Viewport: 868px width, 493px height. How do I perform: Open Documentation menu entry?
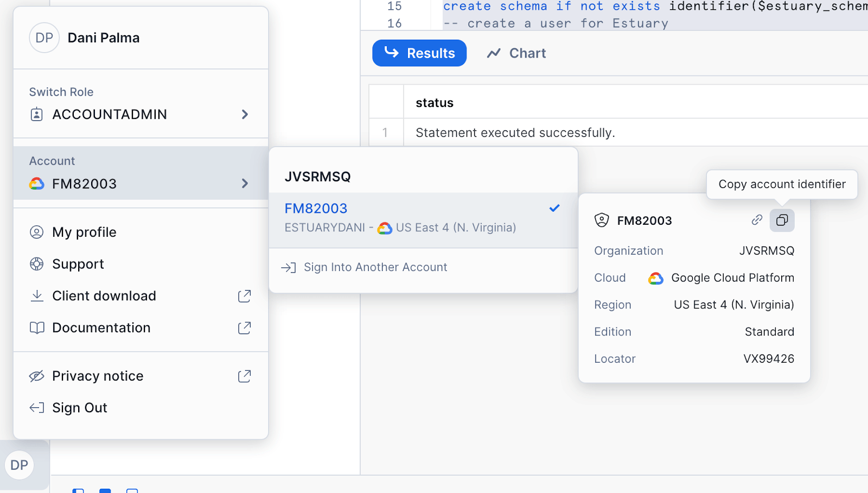pyautogui.click(x=141, y=328)
